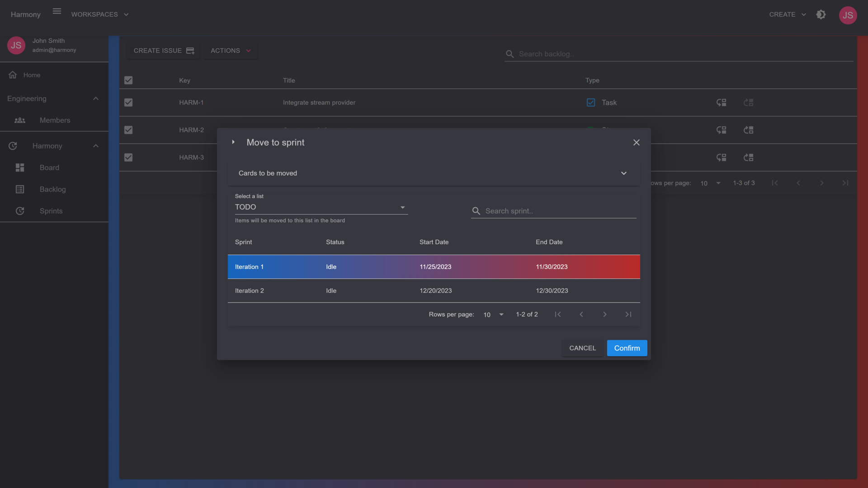Click next page arrow in sprint table
The width and height of the screenshot is (868, 488).
[x=604, y=314]
